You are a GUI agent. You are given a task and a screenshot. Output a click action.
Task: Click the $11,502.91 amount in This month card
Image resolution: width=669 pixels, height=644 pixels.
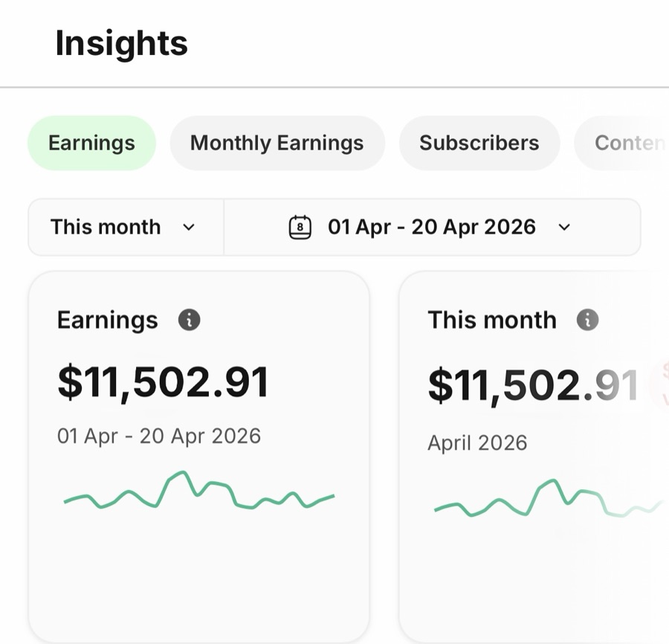tap(533, 386)
